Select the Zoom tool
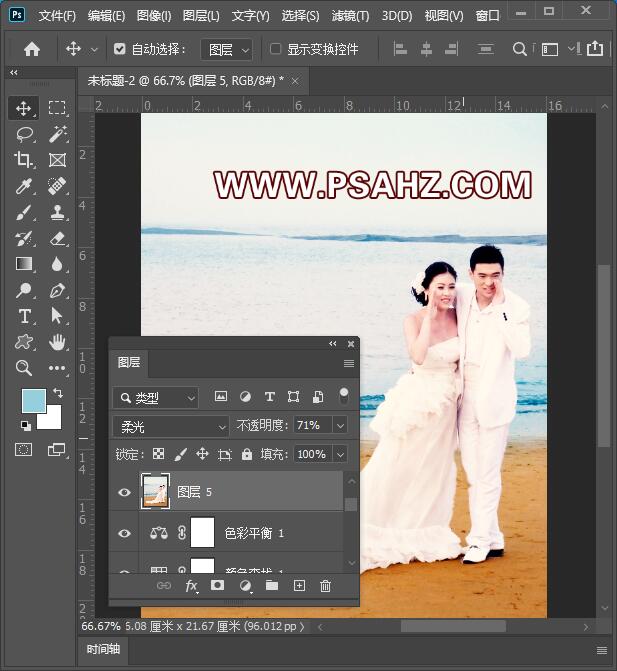 click(x=24, y=368)
